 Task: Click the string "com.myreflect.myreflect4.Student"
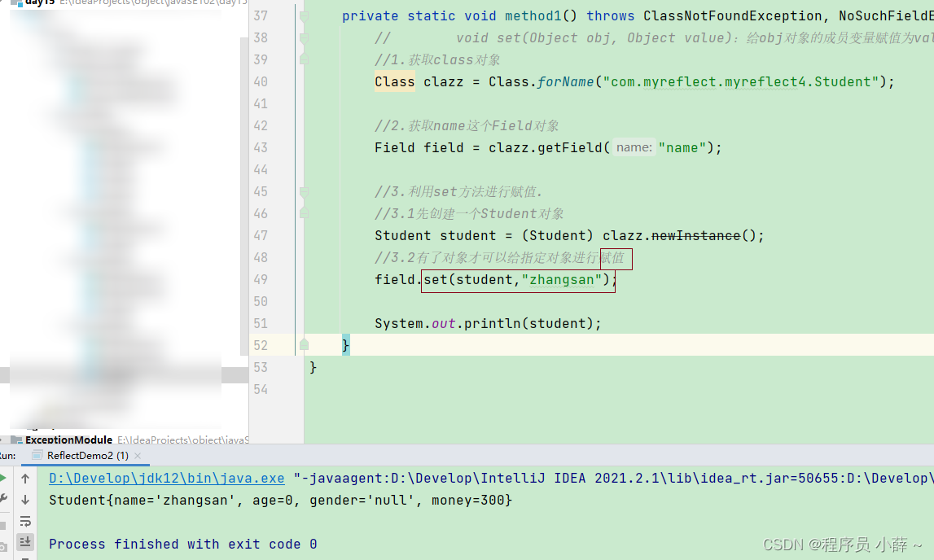pyautogui.click(x=740, y=81)
